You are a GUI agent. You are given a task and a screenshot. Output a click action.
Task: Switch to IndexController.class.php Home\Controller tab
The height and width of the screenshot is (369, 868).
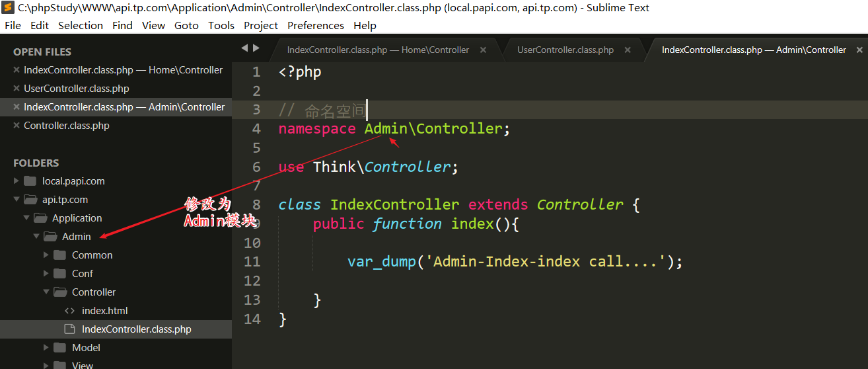pos(378,50)
